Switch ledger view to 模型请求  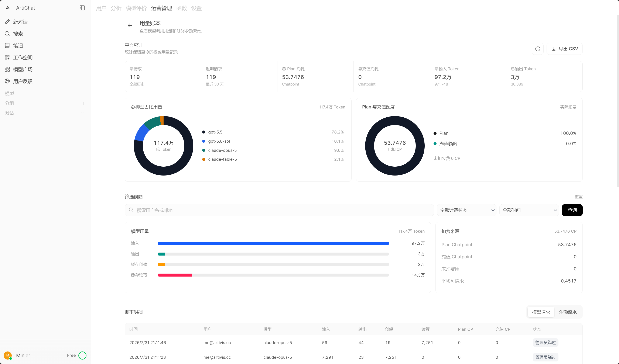[x=541, y=312]
